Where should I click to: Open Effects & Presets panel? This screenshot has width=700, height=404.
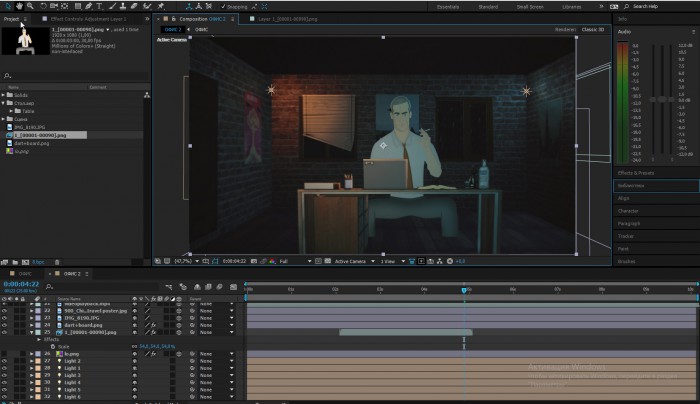point(636,173)
